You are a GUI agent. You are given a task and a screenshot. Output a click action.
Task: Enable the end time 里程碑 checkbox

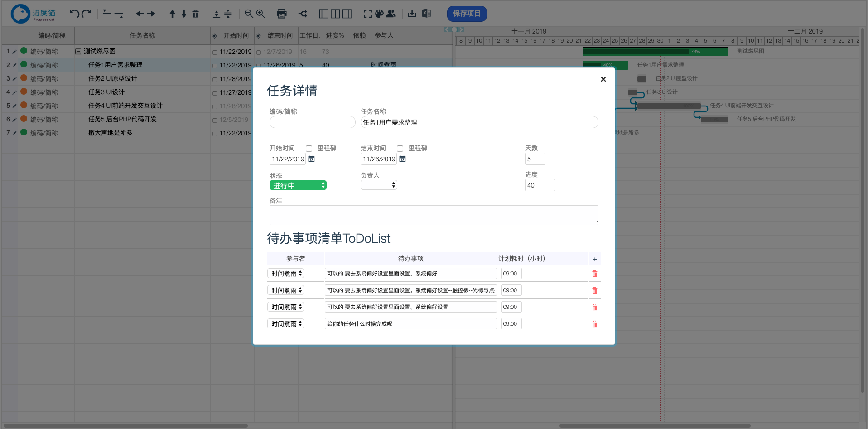tap(400, 149)
